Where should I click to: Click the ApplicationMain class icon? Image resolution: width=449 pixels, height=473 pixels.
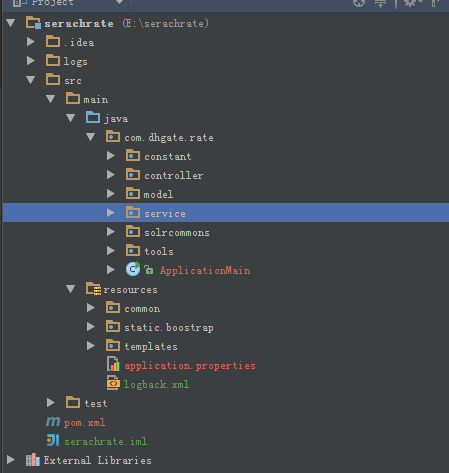pyautogui.click(x=133, y=269)
